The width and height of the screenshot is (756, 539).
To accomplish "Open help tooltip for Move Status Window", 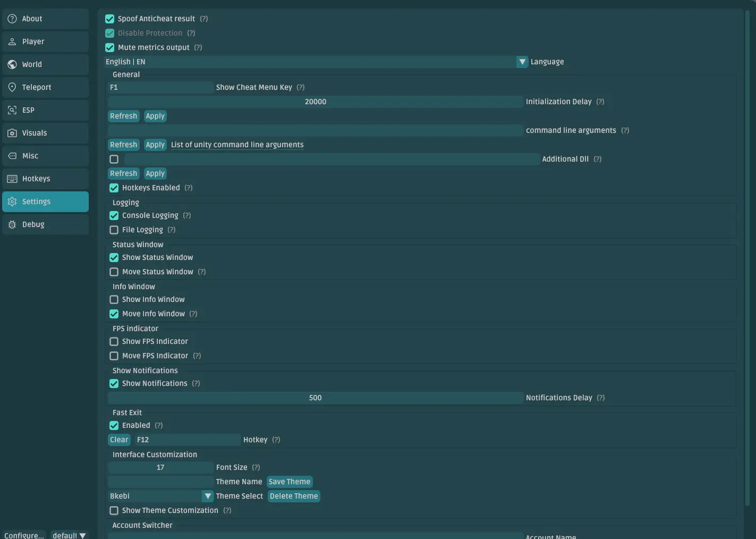I will coord(202,272).
